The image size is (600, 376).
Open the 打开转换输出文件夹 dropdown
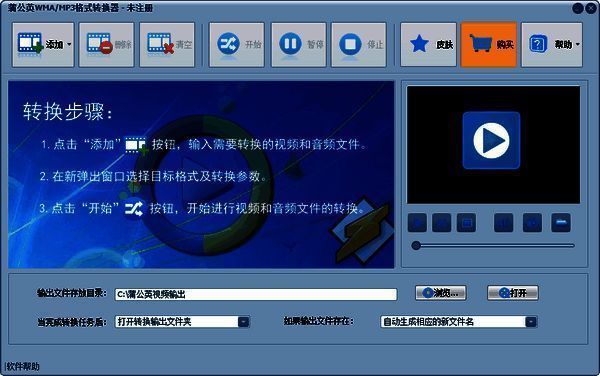(x=243, y=322)
